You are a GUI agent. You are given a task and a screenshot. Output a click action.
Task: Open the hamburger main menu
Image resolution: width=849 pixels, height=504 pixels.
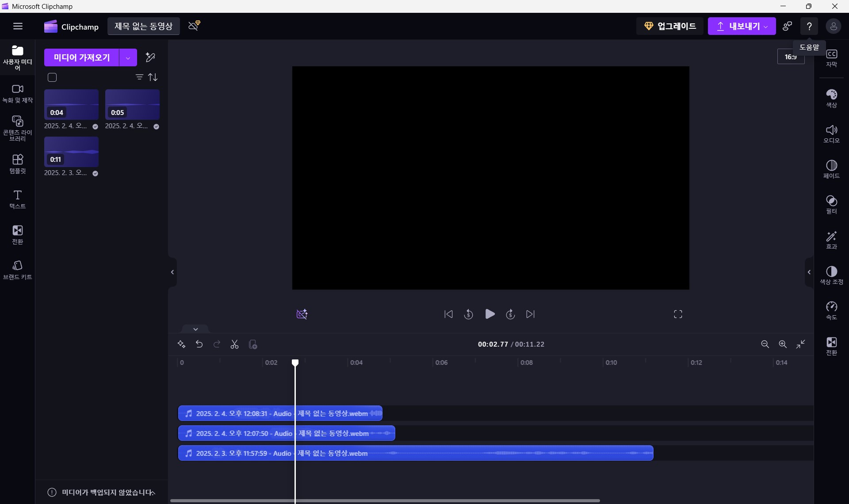18,26
